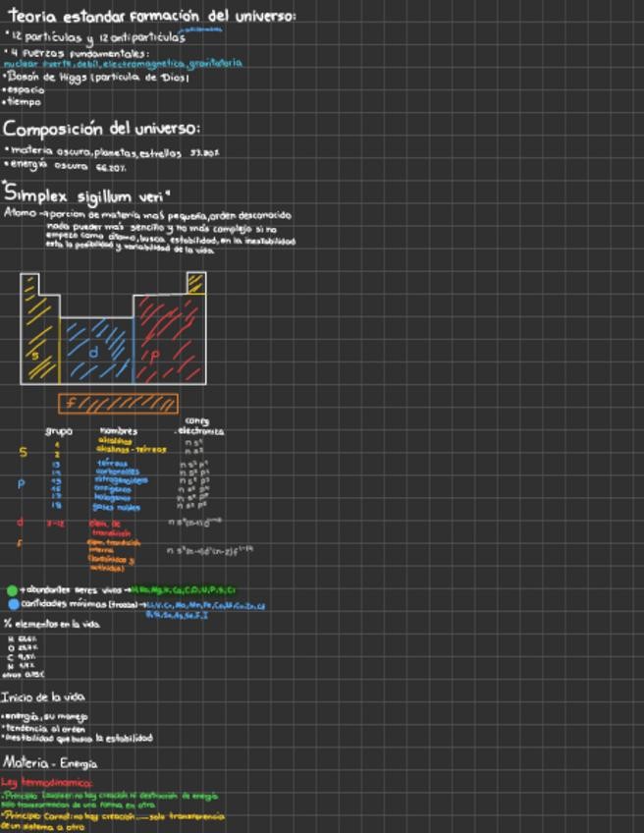The width and height of the screenshot is (644, 833).
Task: Click the bullet "energía, su manejo"
Action: (x=45, y=717)
